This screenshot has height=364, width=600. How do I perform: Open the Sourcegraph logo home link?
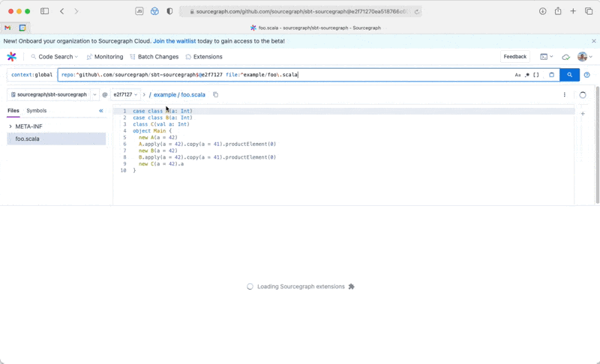[11, 56]
